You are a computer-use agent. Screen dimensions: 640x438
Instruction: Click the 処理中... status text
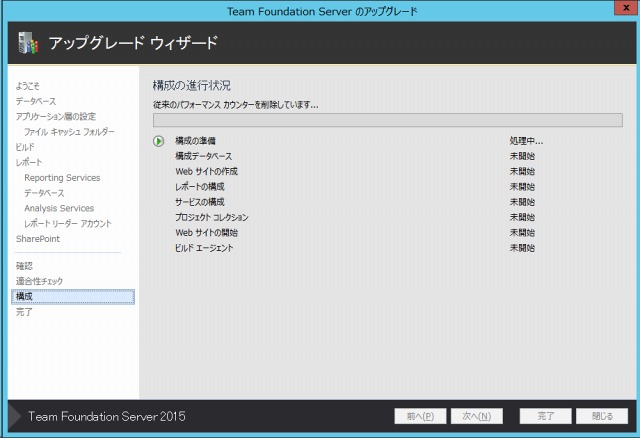pyautogui.click(x=526, y=141)
